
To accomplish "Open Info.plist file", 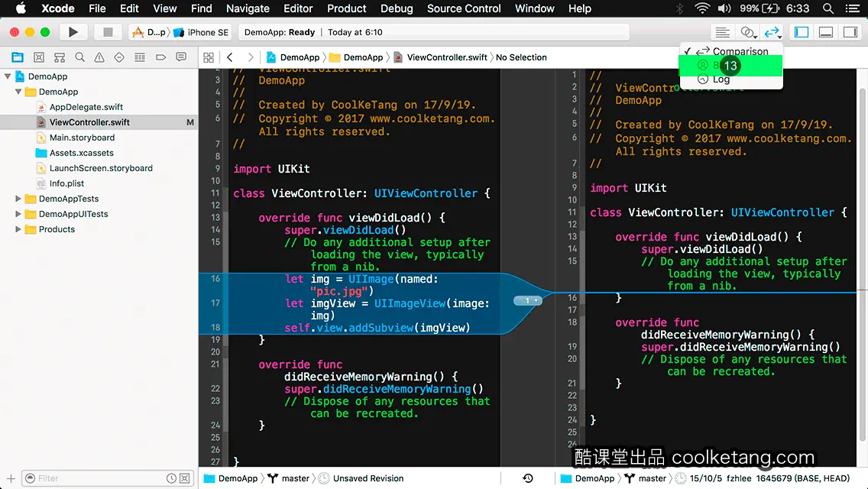I will point(66,183).
